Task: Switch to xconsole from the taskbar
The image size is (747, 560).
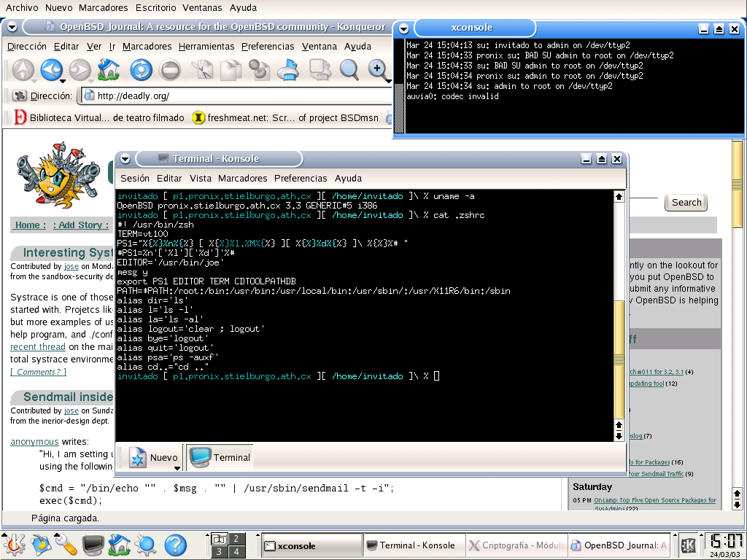Action: pyautogui.click(x=312, y=545)
